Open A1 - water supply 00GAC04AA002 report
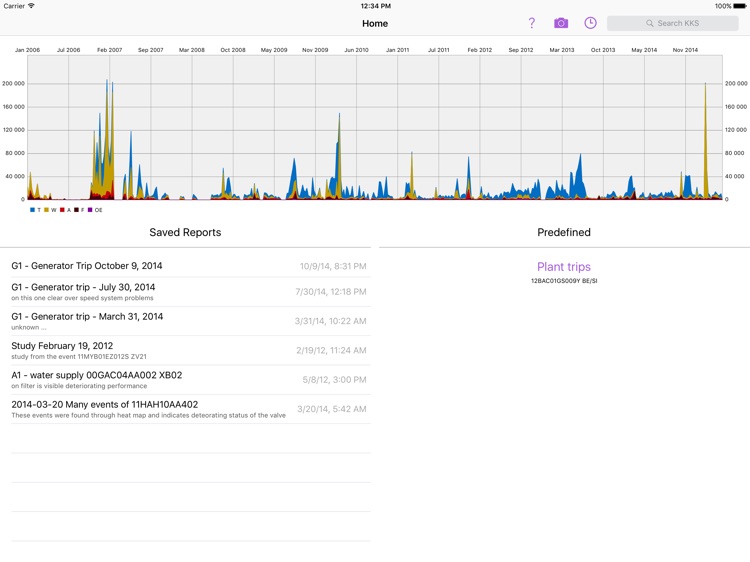Image resolution: width=750 pixels, height=562 pixels. pyautogui.click(x=97, y=375)
